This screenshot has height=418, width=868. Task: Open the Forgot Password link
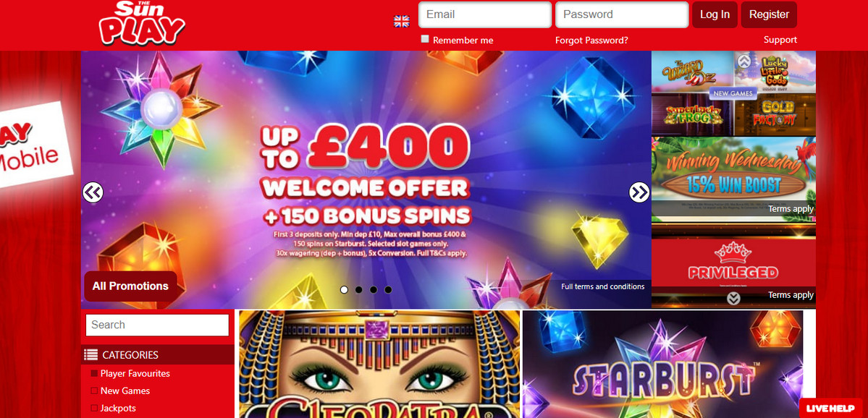point(591,40)
